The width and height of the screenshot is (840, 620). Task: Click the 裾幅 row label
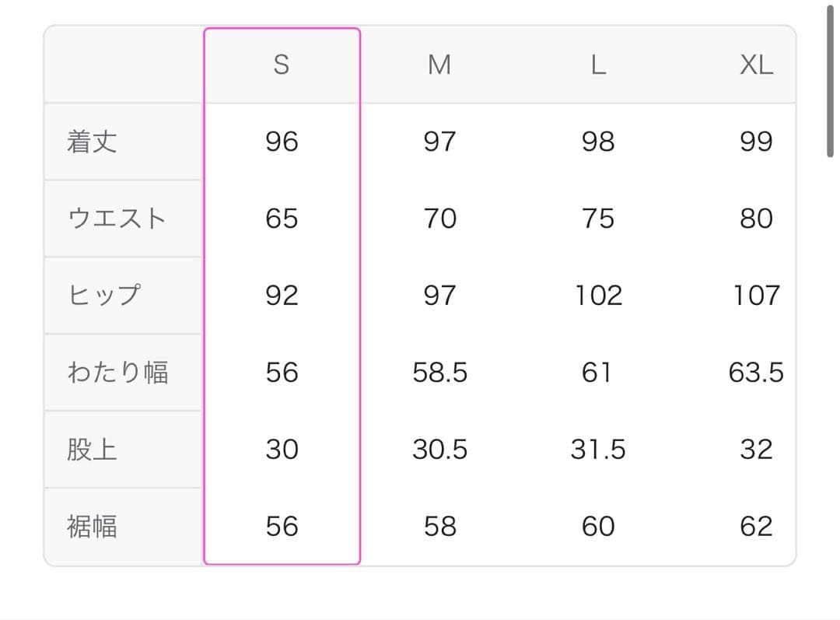pyautogui.click(x=93, y=527)
